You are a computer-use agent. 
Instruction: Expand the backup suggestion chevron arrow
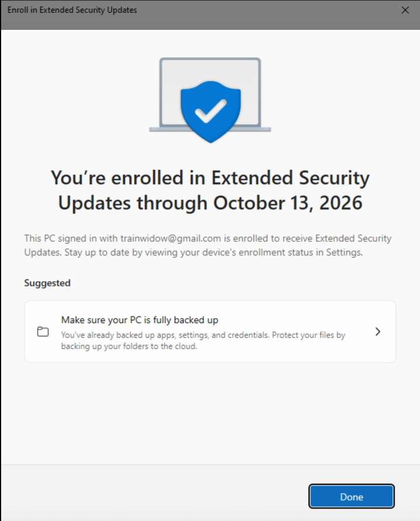click(x=378, y=331)
